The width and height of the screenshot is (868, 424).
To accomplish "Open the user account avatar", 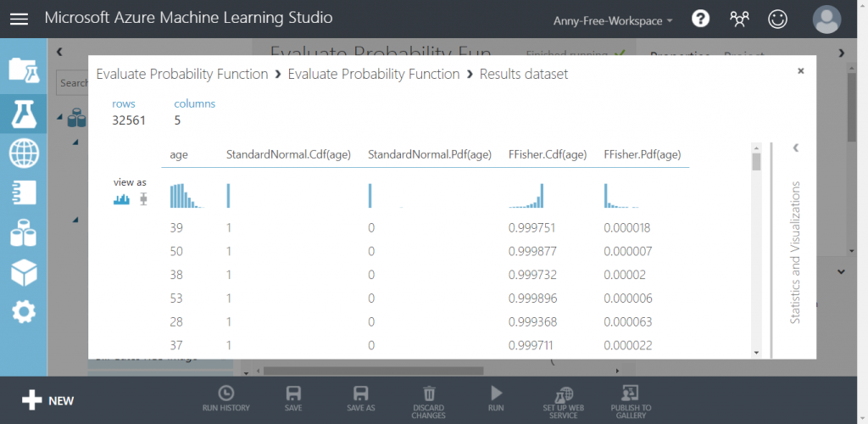I will pyautogui.click(x=827, y=20).
